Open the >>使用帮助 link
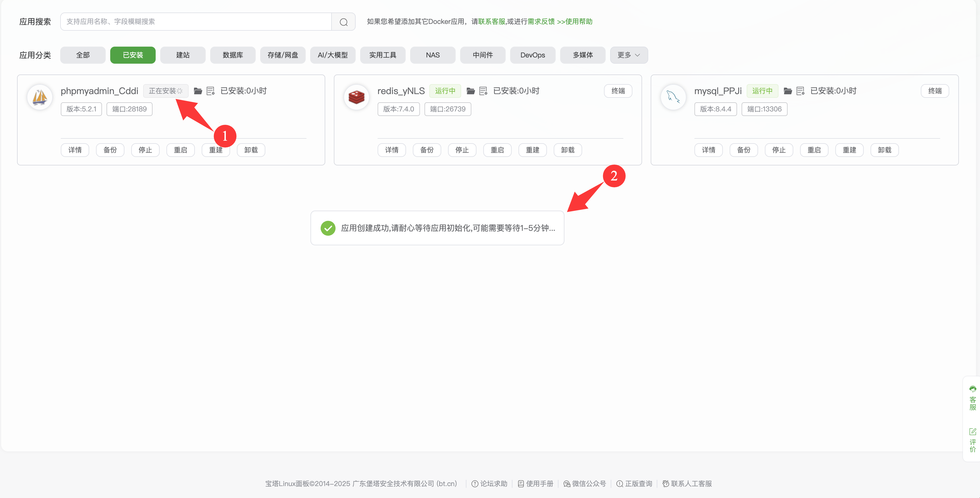This screenshot has height=498, width=980. click(574, 22)
